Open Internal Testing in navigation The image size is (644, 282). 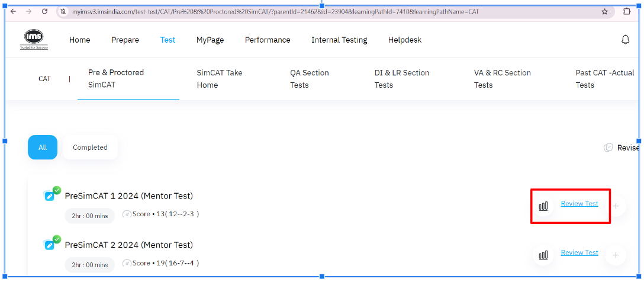339,40
